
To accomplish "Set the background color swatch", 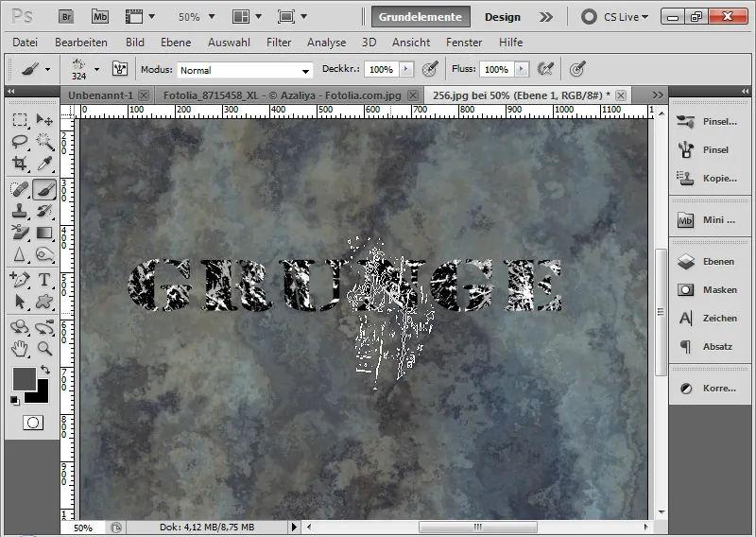I will [x=43, y=397].
